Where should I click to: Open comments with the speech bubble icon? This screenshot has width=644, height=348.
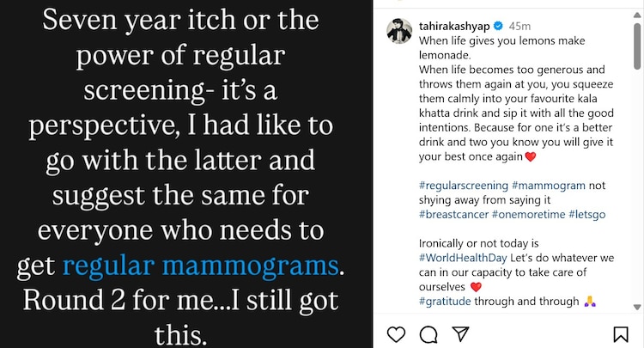(428, 333)
